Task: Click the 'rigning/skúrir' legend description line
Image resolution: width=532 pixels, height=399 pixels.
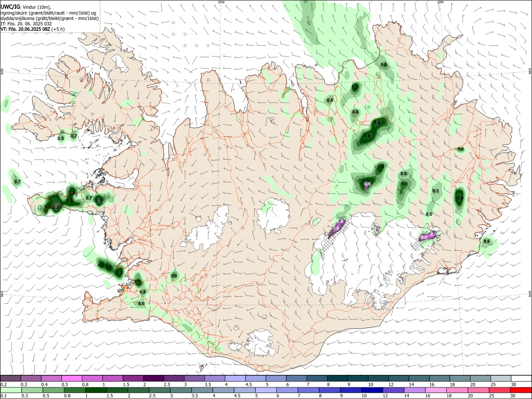Action: (48, 13)
